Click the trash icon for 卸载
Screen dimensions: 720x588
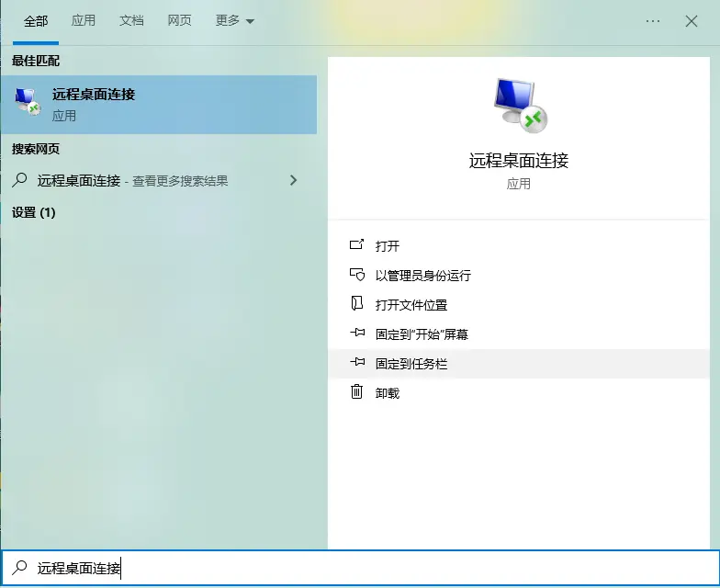pos(357,393)
